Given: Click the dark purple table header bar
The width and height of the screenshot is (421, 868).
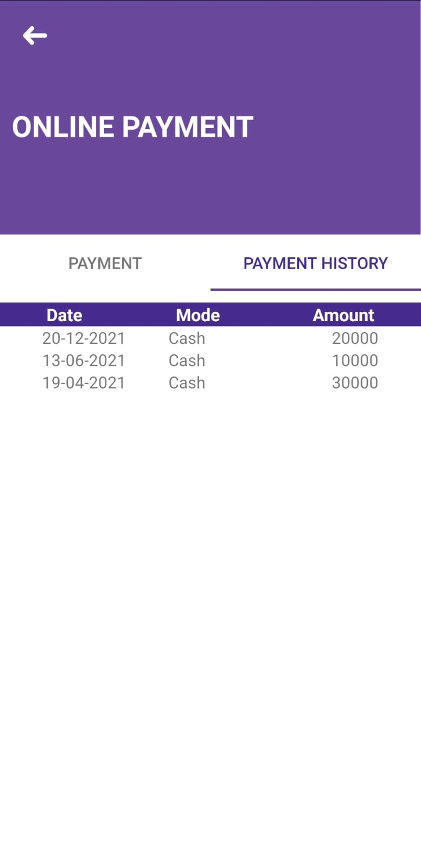Looking at the screenshot, I should [210, 315].
